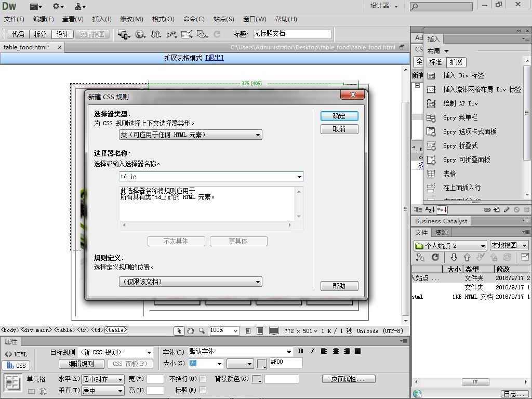Switch to the Business Catalyst tab
Screen dimensions: 532x399
441,221
